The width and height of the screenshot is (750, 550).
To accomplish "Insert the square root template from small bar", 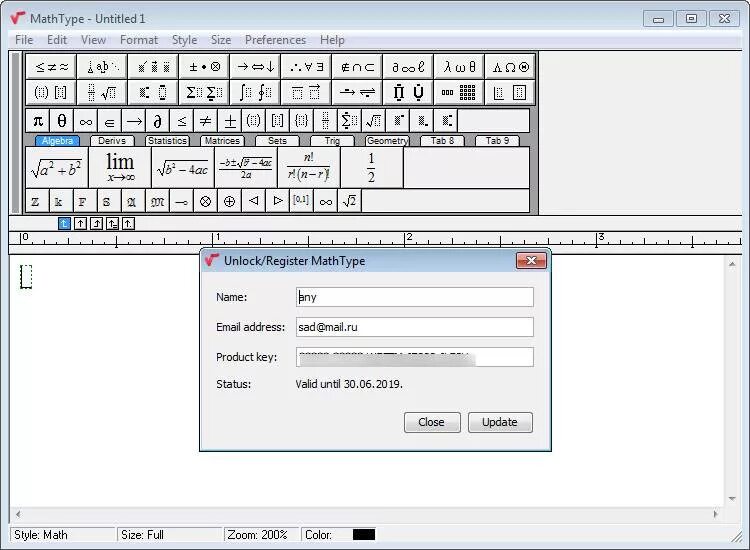I will (374, 121).
